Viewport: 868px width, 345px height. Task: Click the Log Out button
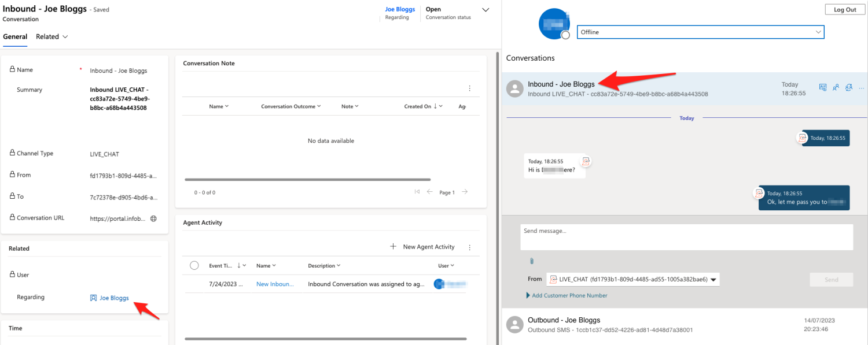point(845,10)
